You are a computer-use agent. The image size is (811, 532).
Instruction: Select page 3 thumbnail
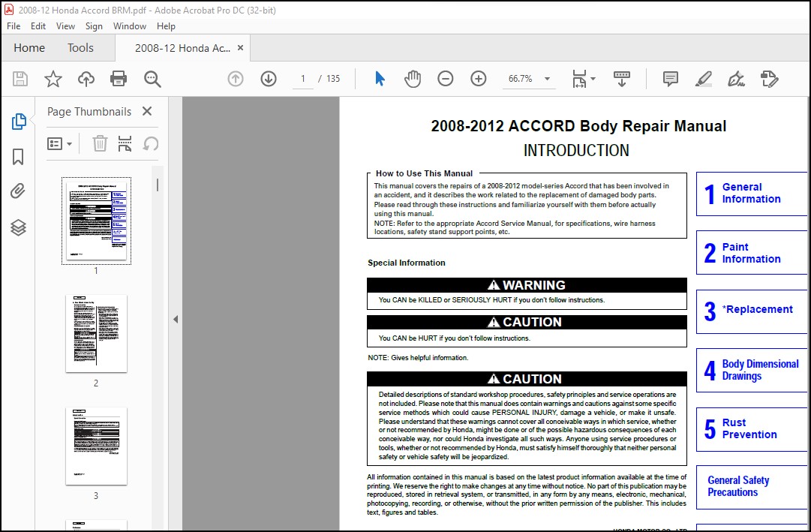click(x=96, y=446)
